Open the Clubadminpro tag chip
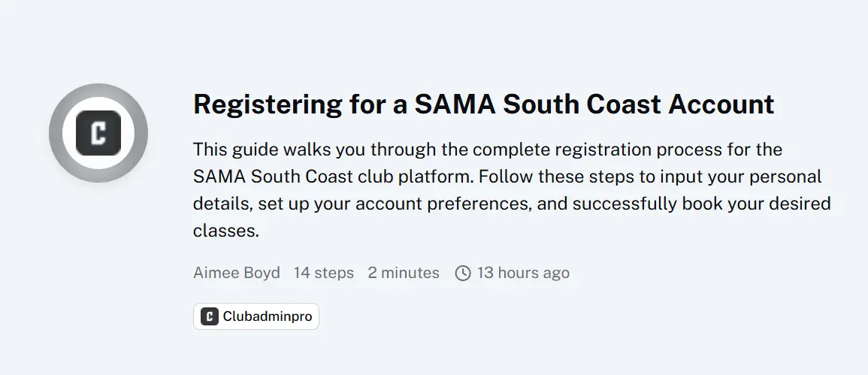The image size is (868, 375). (x=256, y=316)
